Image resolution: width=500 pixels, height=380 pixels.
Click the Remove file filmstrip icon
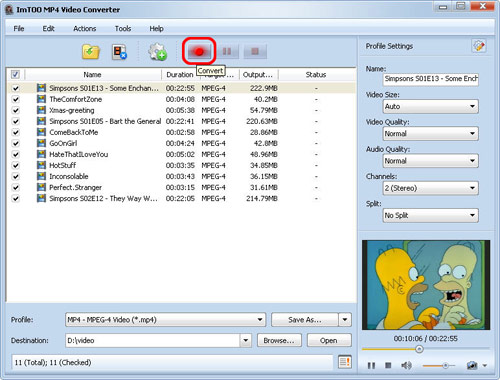119,52
